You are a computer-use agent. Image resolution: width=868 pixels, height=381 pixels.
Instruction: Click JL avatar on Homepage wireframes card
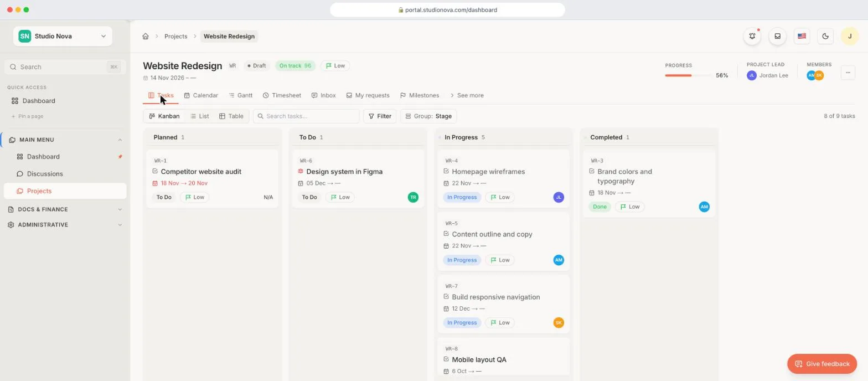coord(559,197)
